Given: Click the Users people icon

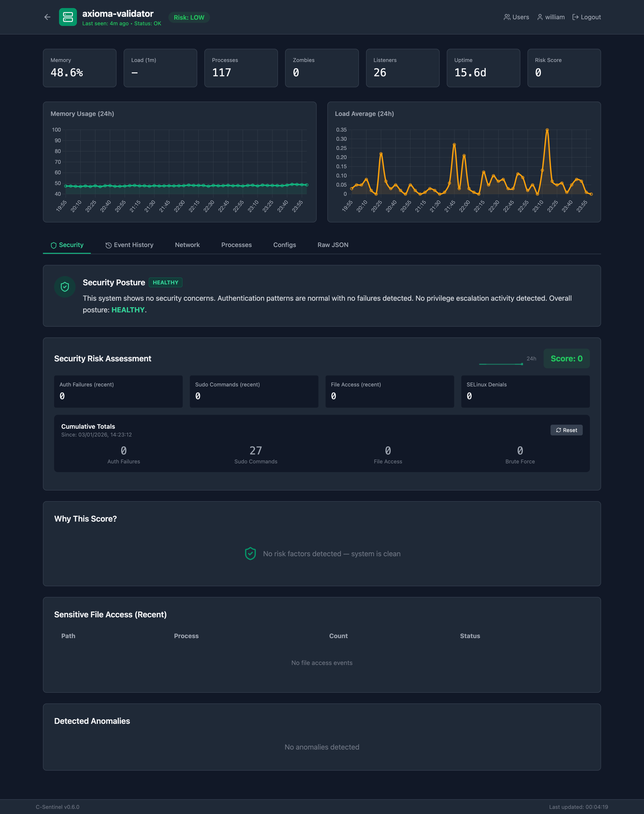Looking at the screenshot, I should point(507,17).
